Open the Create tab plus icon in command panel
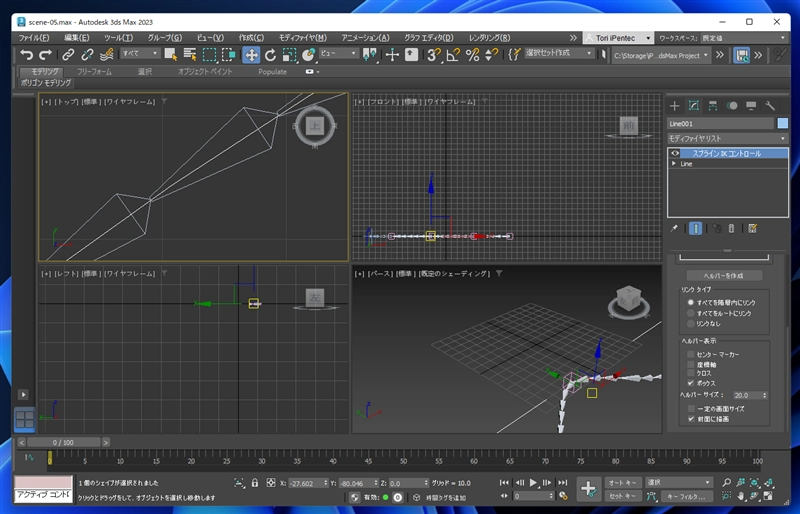 [x=674, y=106]
